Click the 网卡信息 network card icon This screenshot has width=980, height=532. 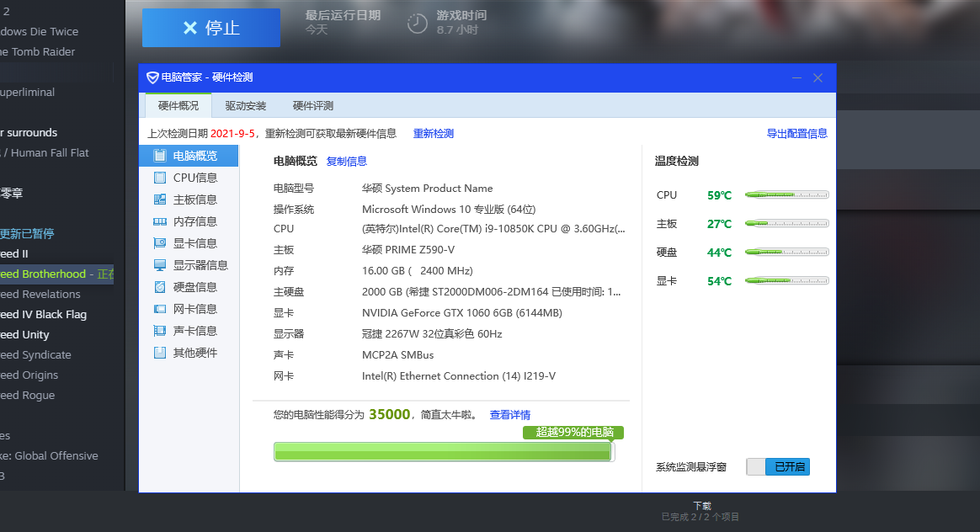160,309
